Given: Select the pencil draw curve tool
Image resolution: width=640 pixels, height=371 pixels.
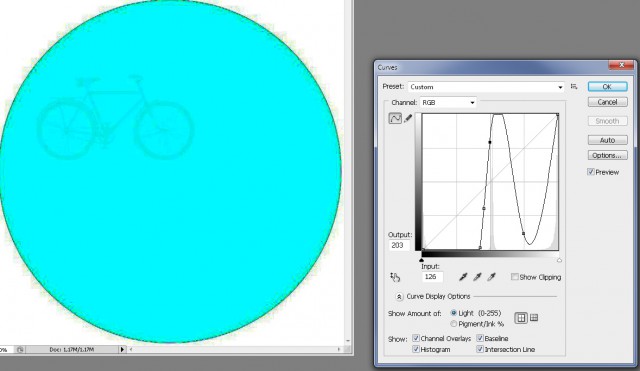Looking at the screenshot, I should click(x=408, y=118).
